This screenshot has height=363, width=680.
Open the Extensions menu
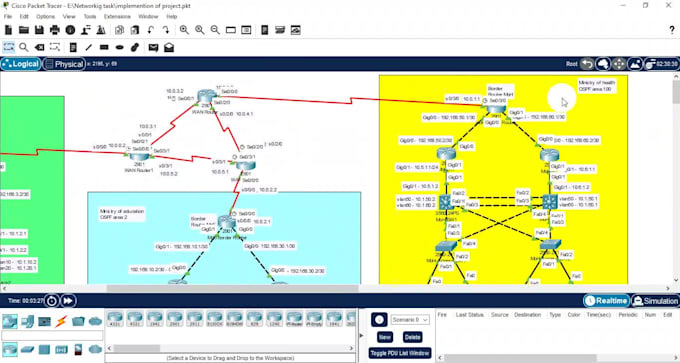point(117,16)
